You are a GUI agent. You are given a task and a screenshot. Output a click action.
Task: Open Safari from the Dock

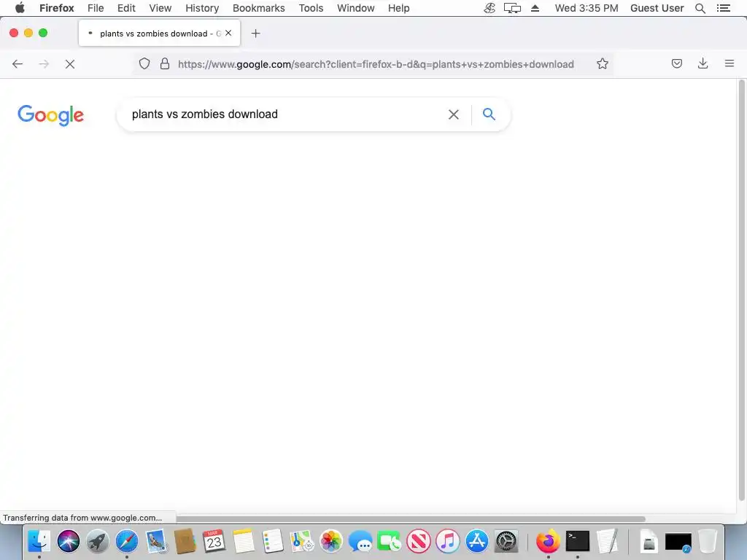[127, 542]
